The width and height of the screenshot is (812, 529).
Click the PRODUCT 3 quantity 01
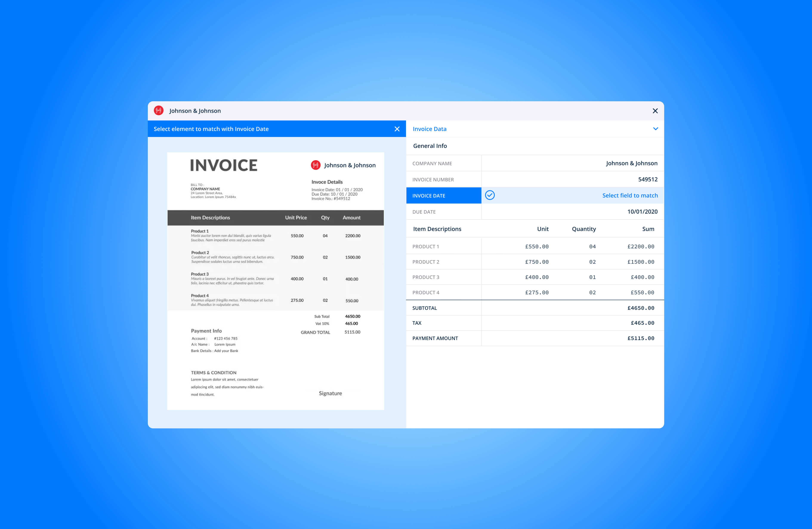click(592, 277)
